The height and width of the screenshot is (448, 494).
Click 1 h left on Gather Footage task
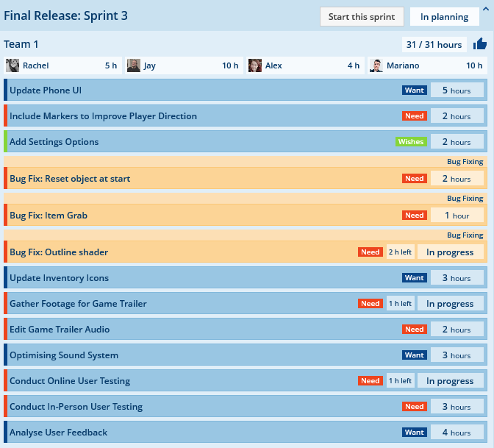click(x=401, y=304)
